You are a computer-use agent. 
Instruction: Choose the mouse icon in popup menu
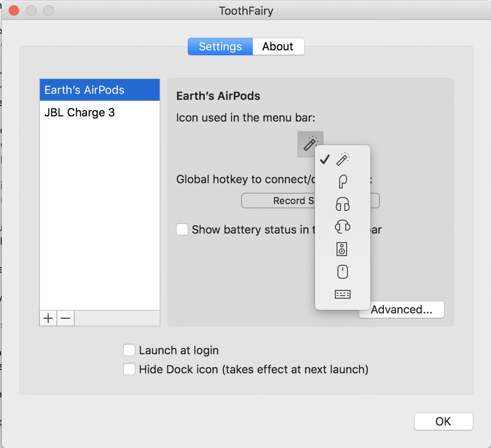click(343, 272)
